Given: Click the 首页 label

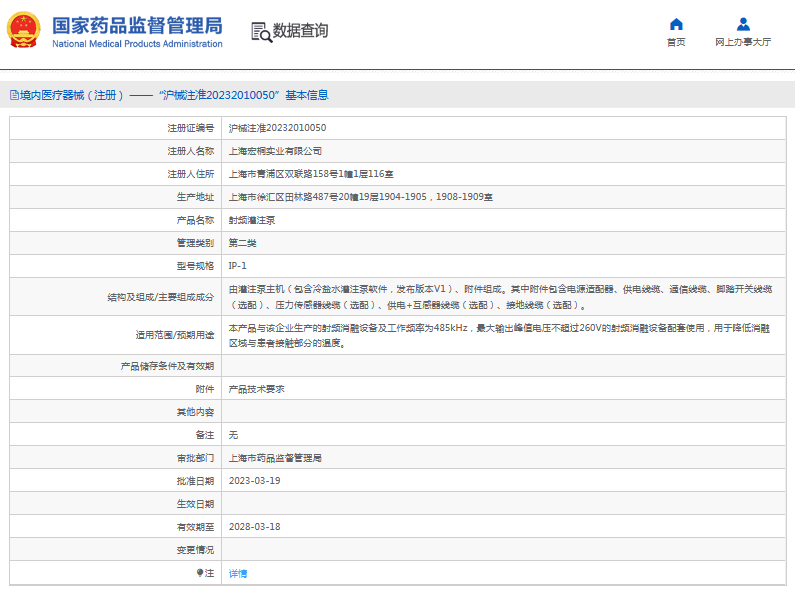Looking at the screenshot, I should [676, 42].
